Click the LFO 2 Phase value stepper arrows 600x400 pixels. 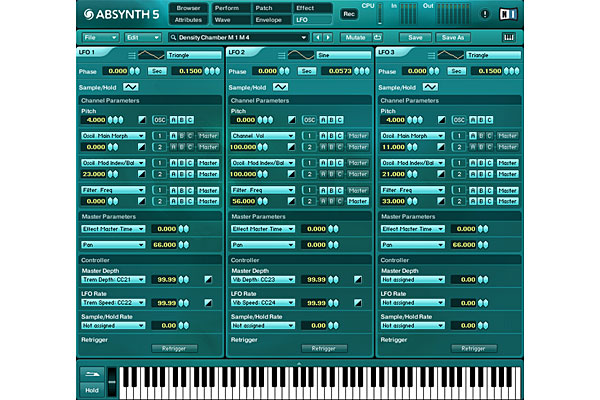[284, 71]
